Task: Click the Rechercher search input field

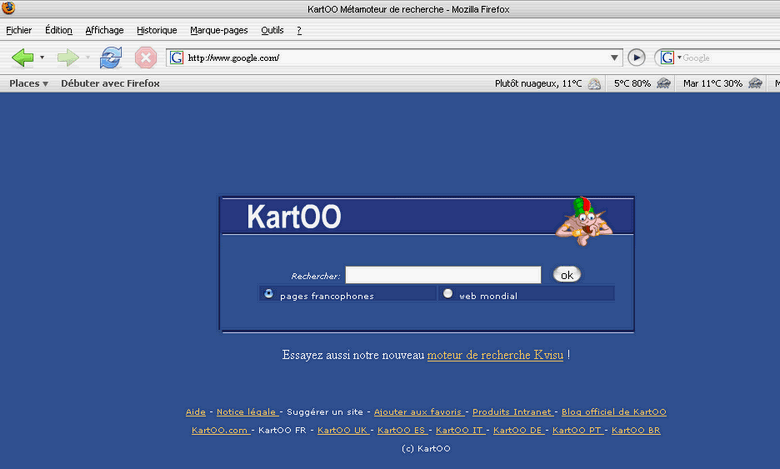Action: tap(443, 275)
